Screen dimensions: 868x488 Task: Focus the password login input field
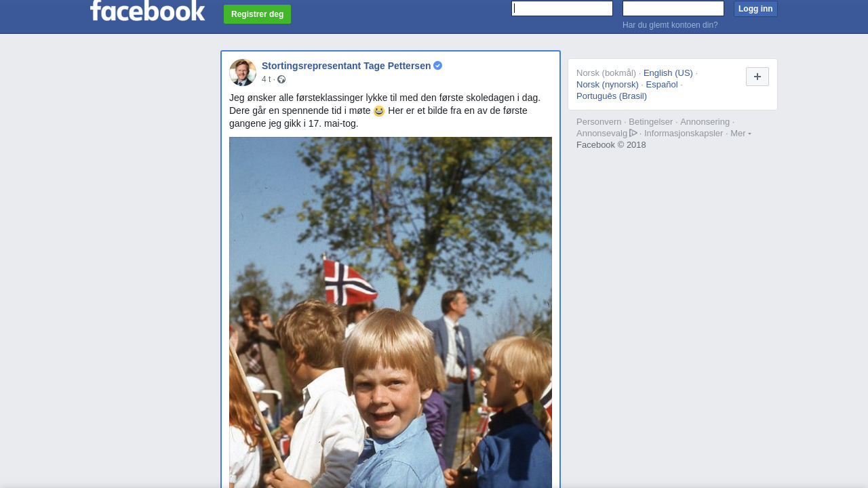click(x=673, y=9)
